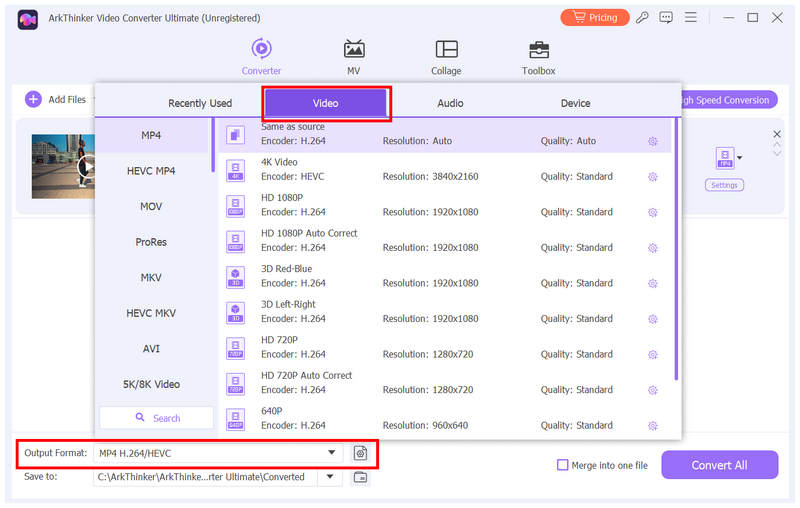Open settings gear for 3D Left-Right

click(653, 319)
